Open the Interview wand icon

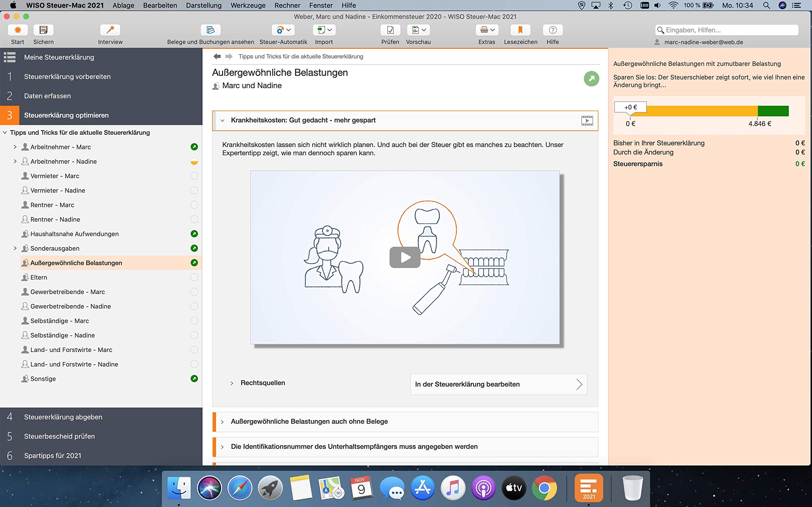point(110,30)
